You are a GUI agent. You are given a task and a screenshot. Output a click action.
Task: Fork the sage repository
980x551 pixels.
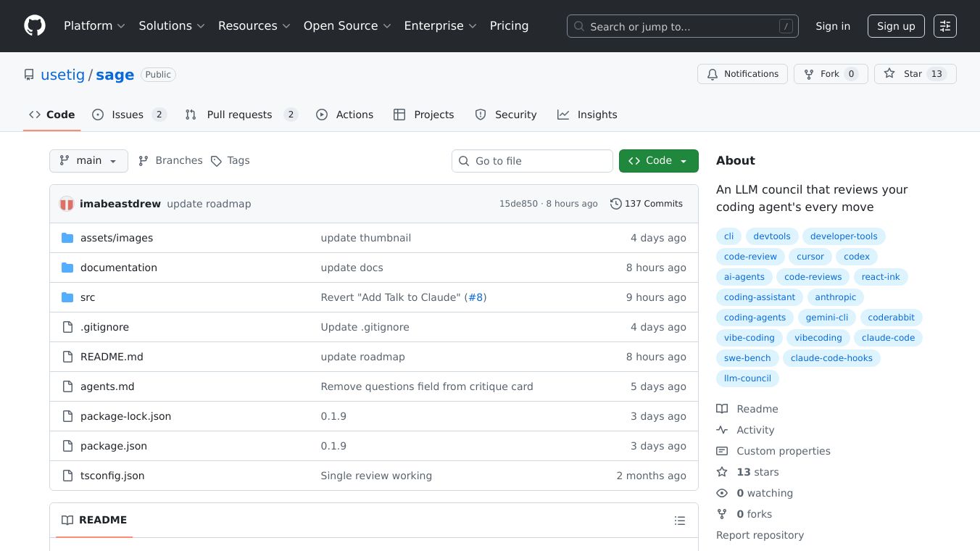point(830,74)
